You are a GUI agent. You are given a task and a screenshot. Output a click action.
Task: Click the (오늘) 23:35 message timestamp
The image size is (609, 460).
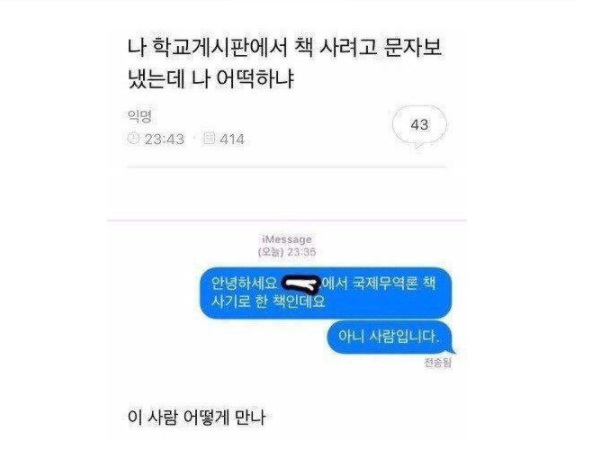tap(287, 252)
